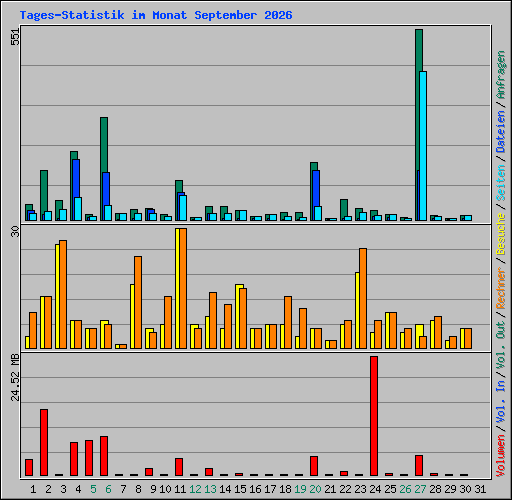Viewport: 512px width, 500px height.
Task: Click day number 14 on the x-axis
Action: click(x=225, y=489)
